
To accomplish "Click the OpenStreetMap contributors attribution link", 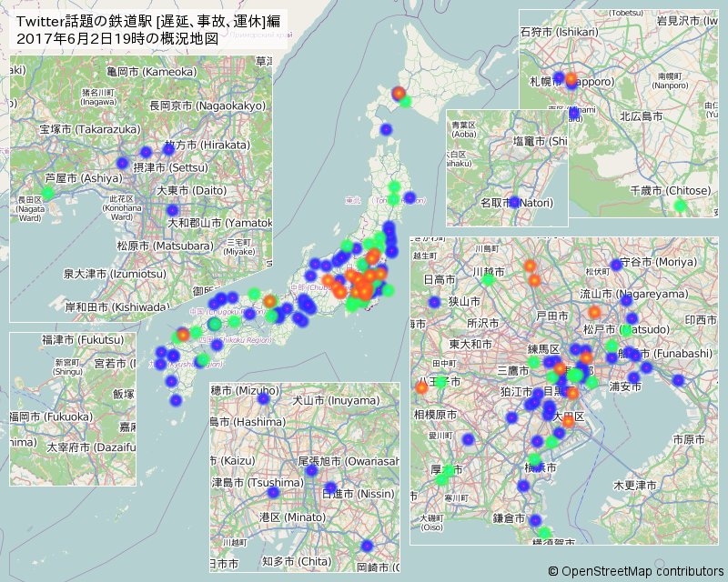I will tap(636, 571).
